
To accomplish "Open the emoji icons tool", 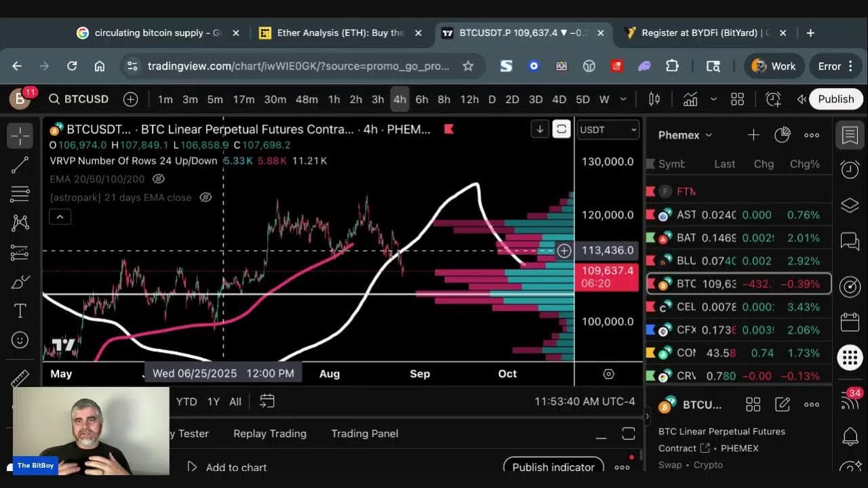I will (x=20, y=340).
